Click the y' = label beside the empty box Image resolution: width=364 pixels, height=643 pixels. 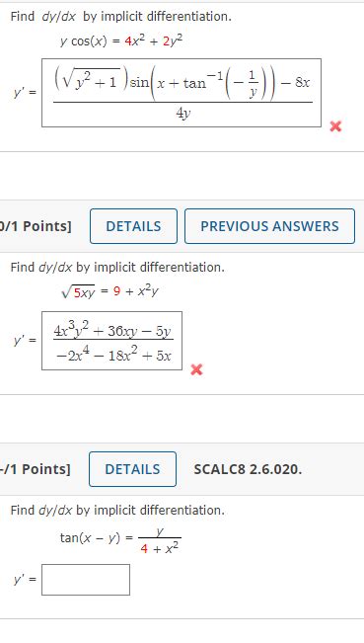[x=25, y=580]
